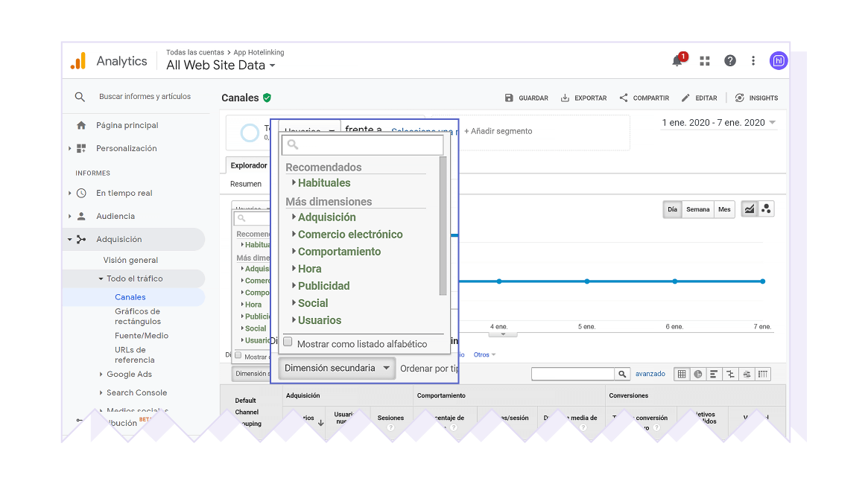Viewport: 868px width, 484px height.
Task: Click the dimension search field in the popup
Action: [x=363, y=145]
